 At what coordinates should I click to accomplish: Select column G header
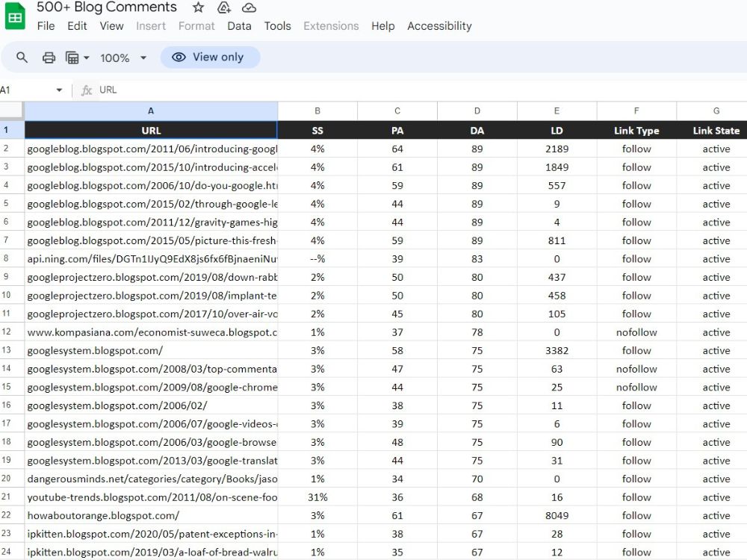pos(712,111)
